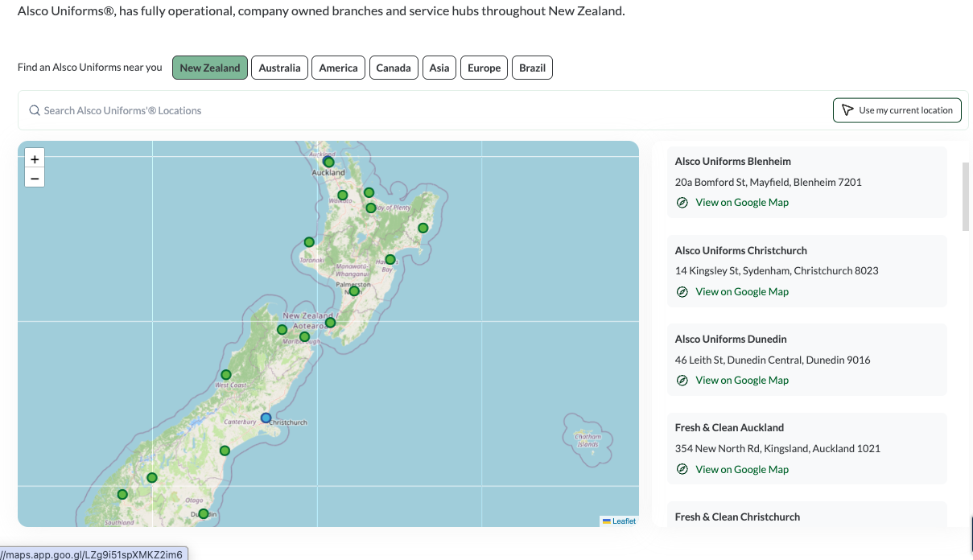Switch to the Asia region tab
973x560 pixels.
tap(439, 68)
